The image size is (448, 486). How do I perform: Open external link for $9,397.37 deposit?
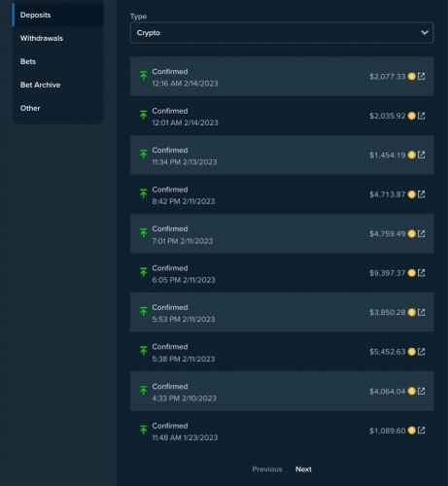(421, 273)
